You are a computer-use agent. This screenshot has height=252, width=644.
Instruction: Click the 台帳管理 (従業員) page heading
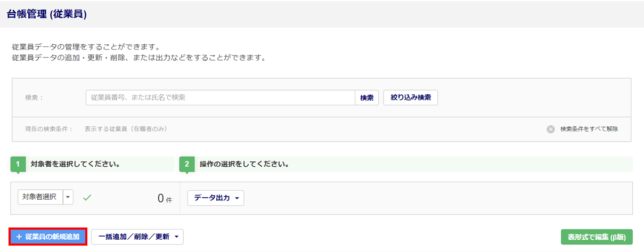(x=47, y=14)
